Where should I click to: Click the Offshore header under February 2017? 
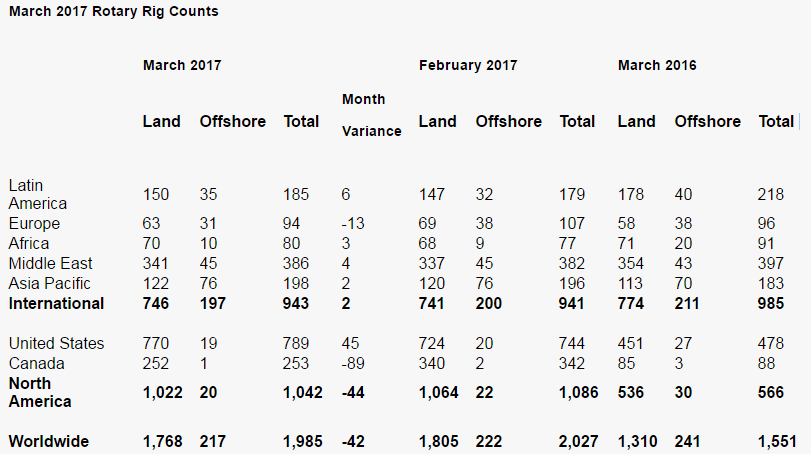tap(508, 121)
